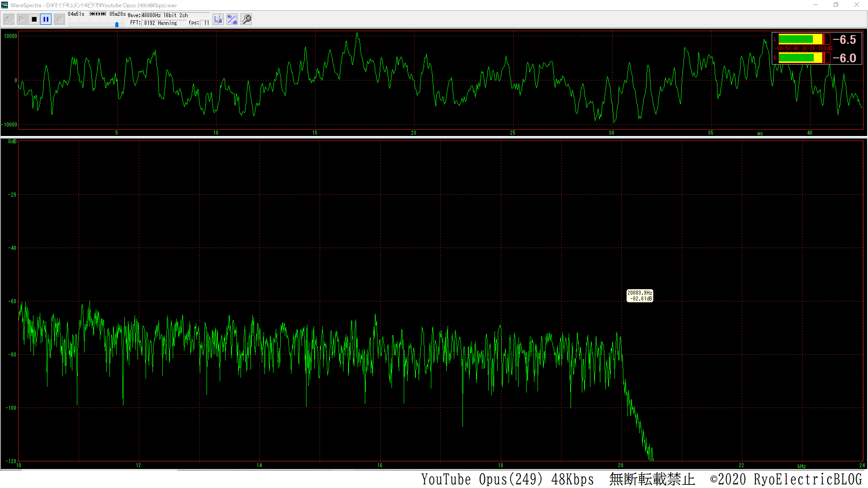Viewport: 868px width, 488px height.
Task: Click the Record circle button
Action: coord(59,19)
